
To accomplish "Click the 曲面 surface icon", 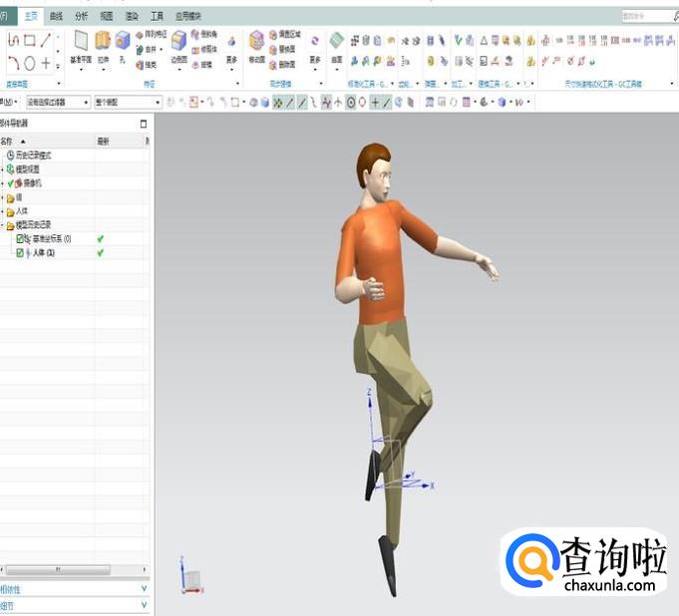I will coord(336,44).
